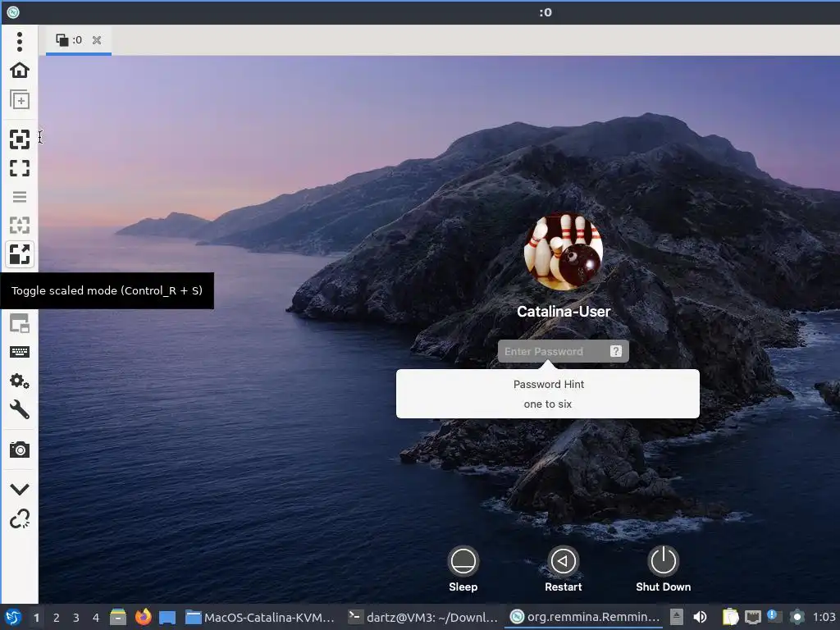Open the clipboard manager tray icon

tap(729, 617)
